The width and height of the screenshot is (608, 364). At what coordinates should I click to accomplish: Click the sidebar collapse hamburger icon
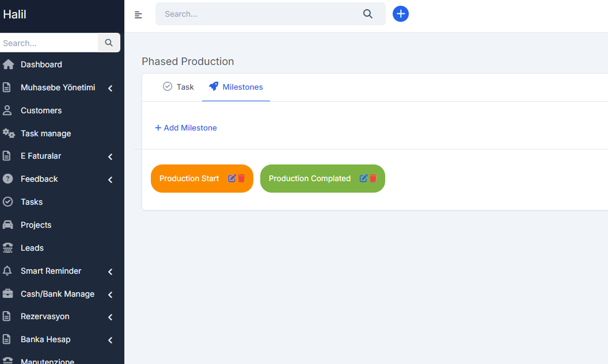tap(138, 14)
